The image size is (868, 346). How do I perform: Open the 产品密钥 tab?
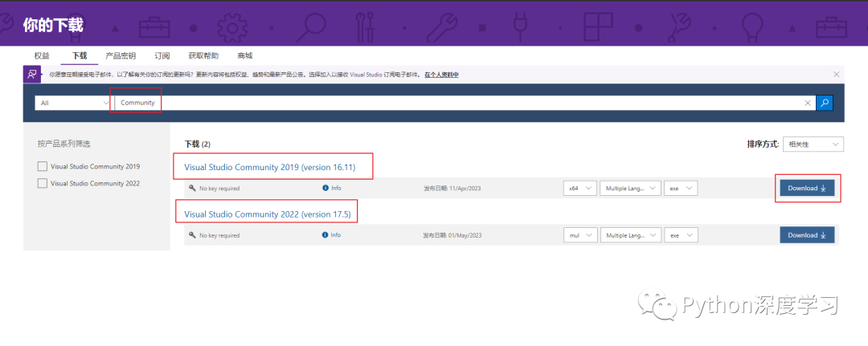point(121,56)
